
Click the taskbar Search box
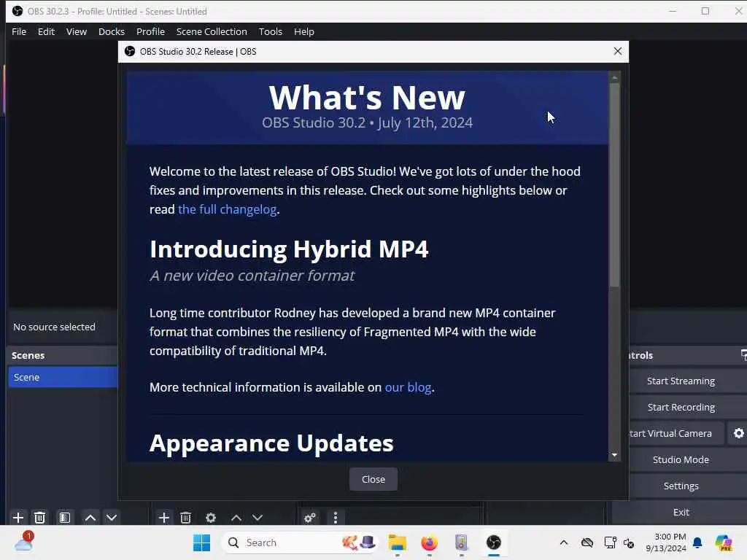point(300,542)
